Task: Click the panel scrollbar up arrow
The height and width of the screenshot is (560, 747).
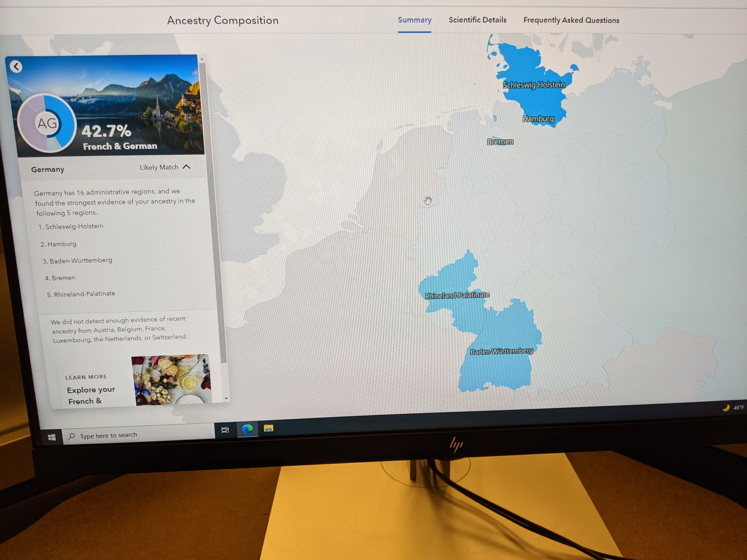Action: (202, 59)
